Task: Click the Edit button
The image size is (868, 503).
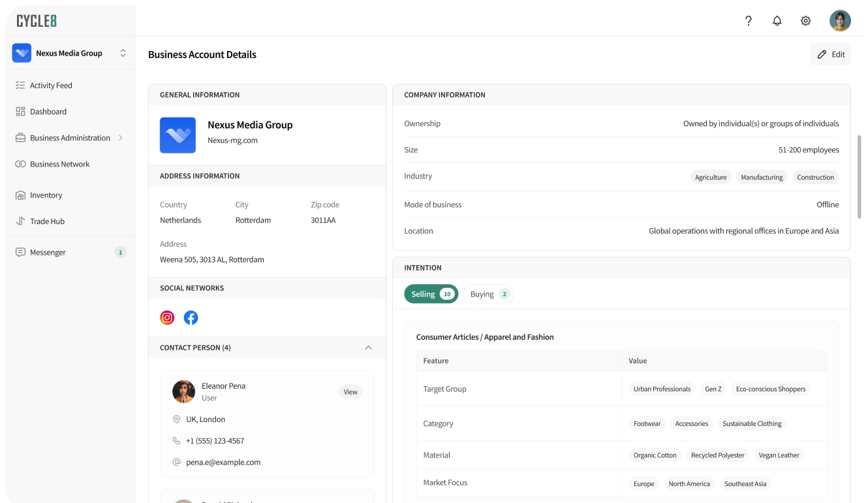Action: pos(831,54)
